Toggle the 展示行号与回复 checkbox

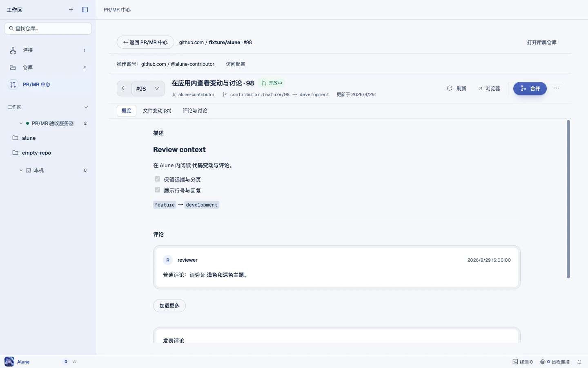point(157,190)
